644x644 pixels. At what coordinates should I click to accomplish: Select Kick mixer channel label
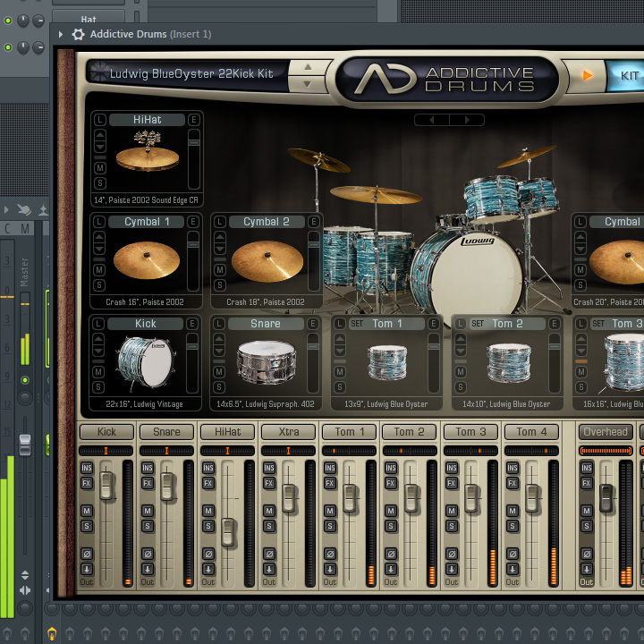coord(106,432)
